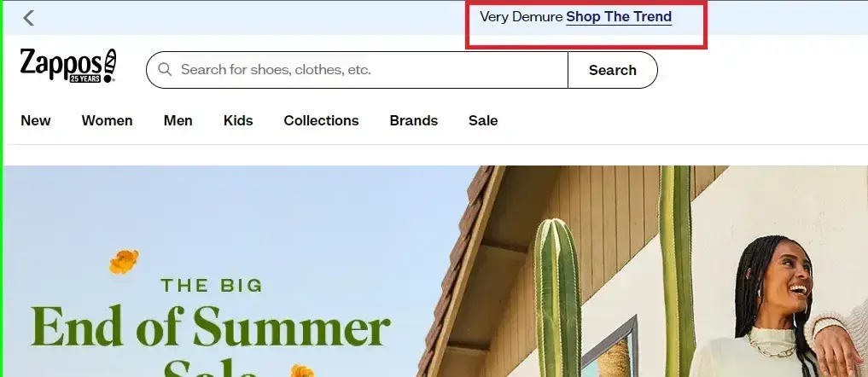868x377 pixels.
Task: Open the Brands menu
Action: (x=414, y=120)
